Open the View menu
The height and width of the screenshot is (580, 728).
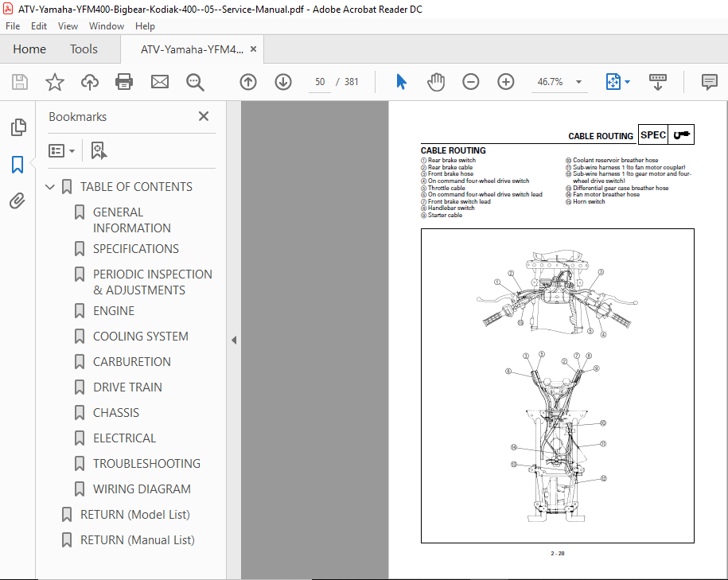68,26
